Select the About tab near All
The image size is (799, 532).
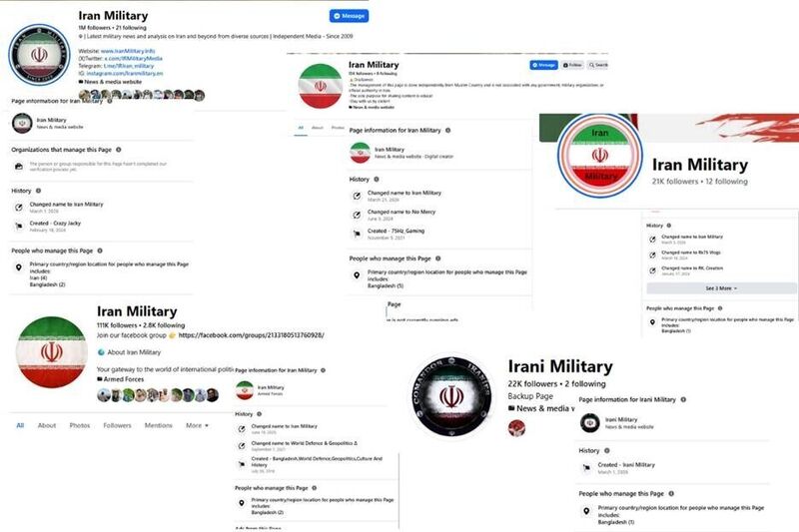click(x=47, y=425)
